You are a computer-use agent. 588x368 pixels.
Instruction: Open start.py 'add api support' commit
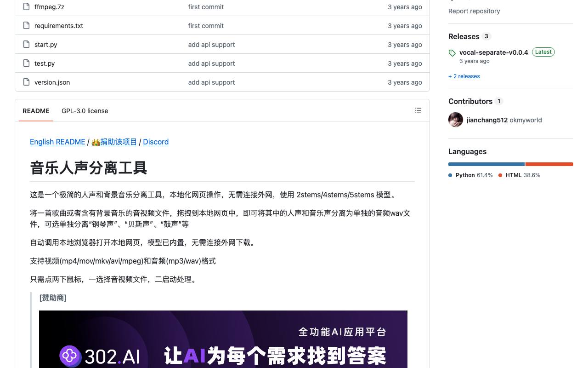coord(211,45)
